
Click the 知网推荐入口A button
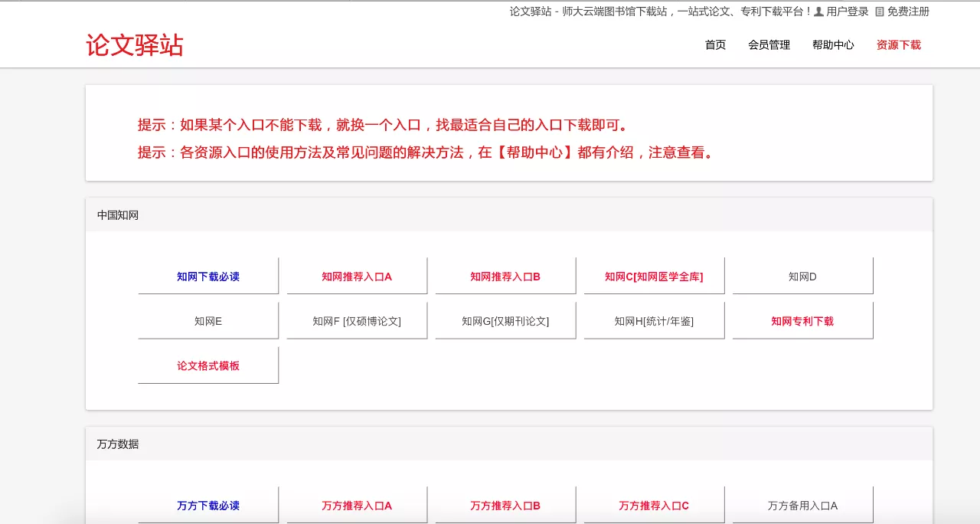click(x=357, y=276)
